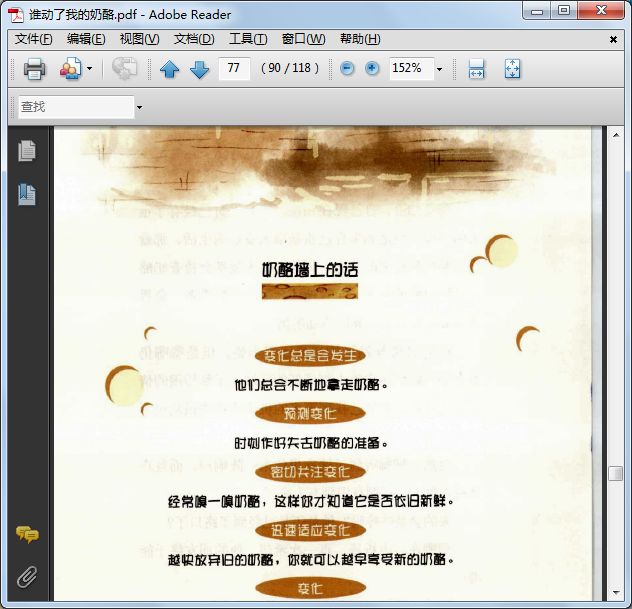
Task: Click the vertical scrollbar up arrow
Action: tap(616, 135)
